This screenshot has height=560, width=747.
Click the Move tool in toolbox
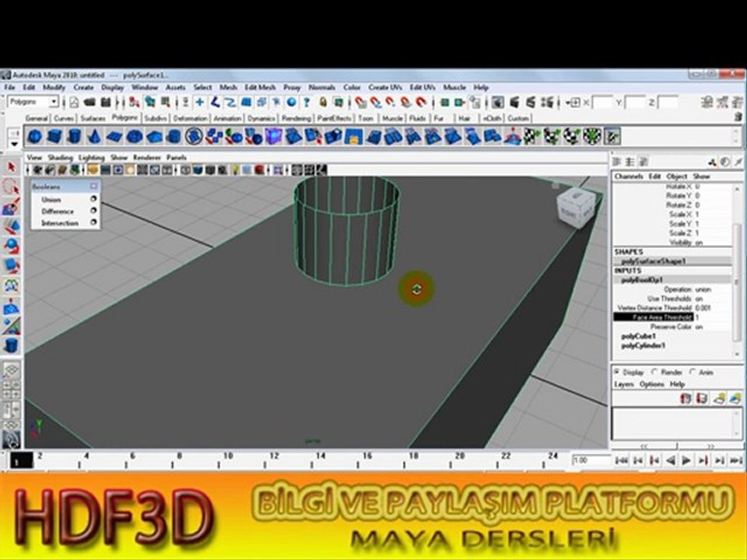point(12,226)
